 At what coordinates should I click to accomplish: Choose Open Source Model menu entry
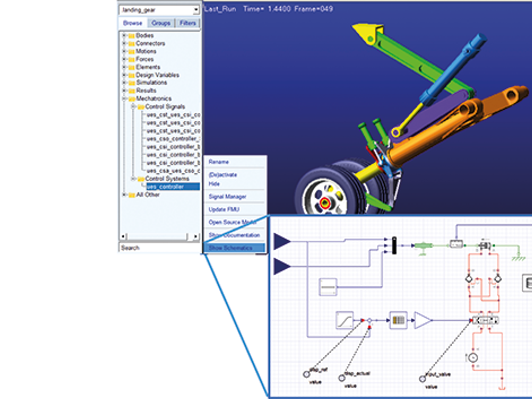[x=232, y=222]
